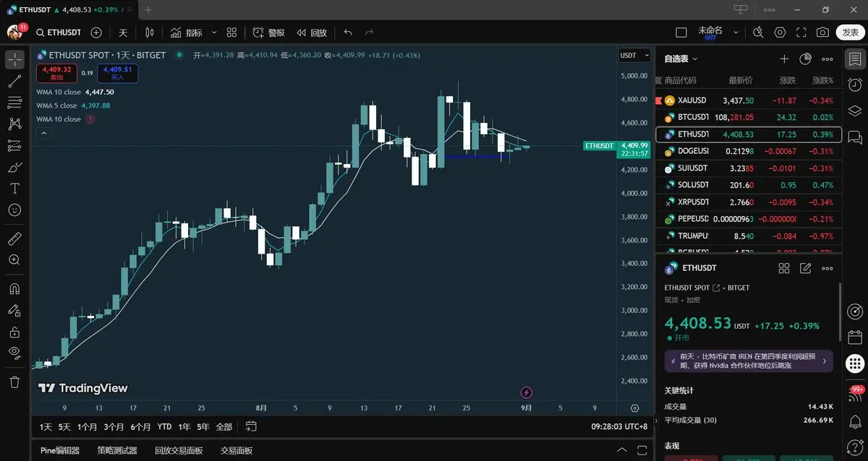This screenshot has width=868, height=461.
Task: Open the candlestick chart type menu
Action: point(150,33)
